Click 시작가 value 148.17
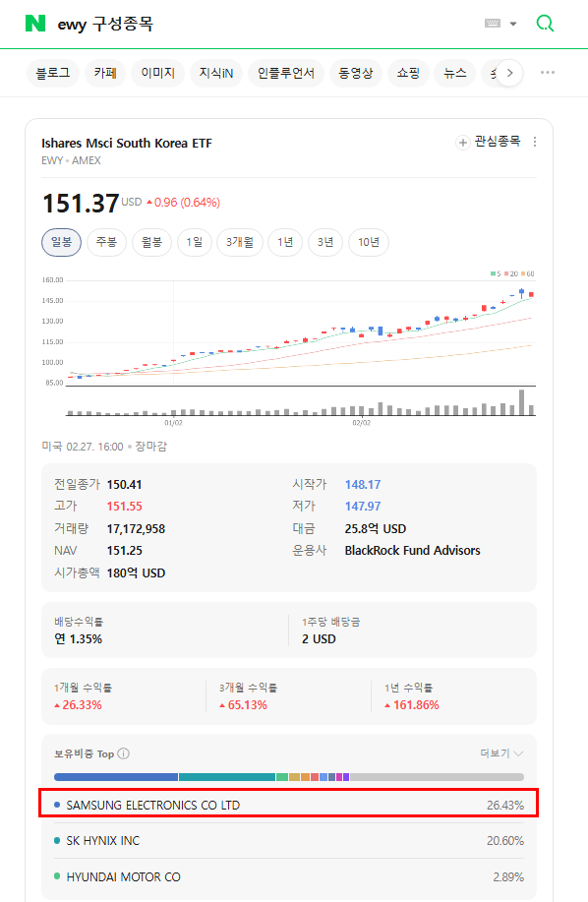The height and width of the screenshot is (902, 588). [x=363, y=485]
